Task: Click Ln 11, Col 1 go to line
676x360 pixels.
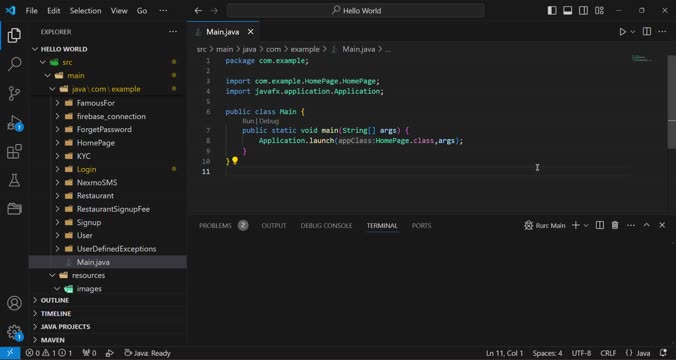Action: [504, 353]
